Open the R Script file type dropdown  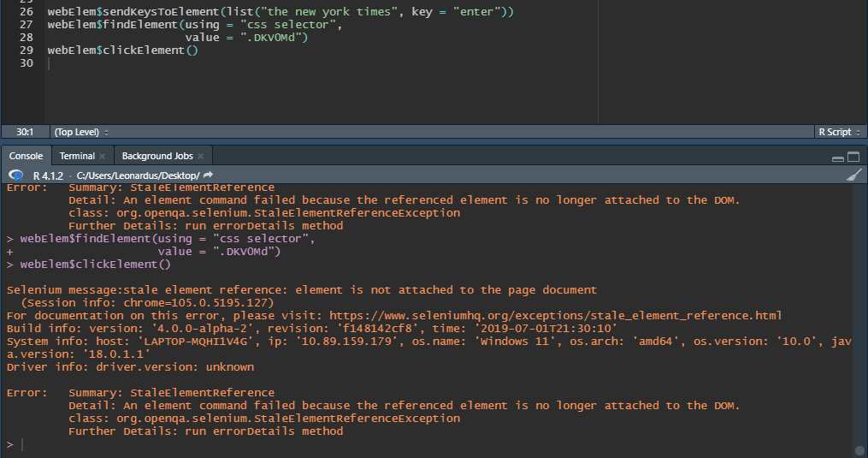pyautogui.click(x=839, y=132)
